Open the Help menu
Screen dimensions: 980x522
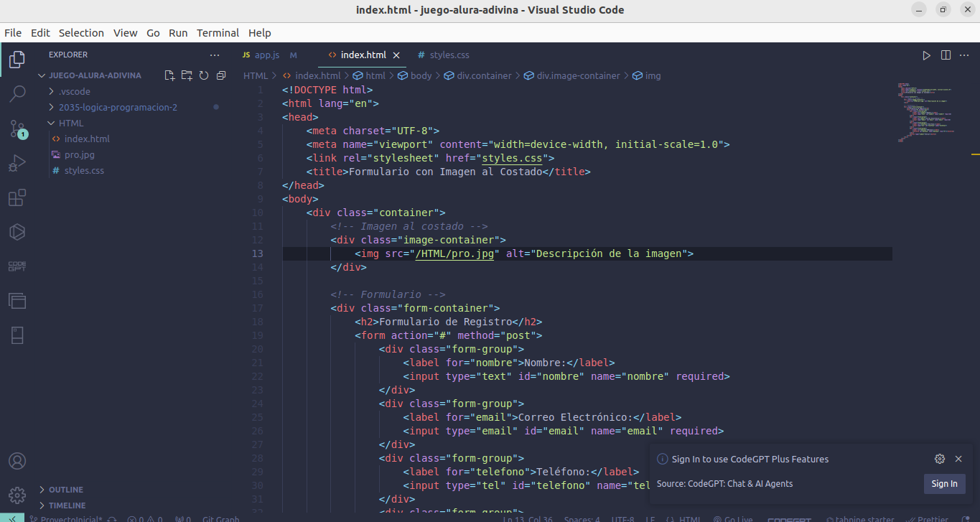click(260, 33)
